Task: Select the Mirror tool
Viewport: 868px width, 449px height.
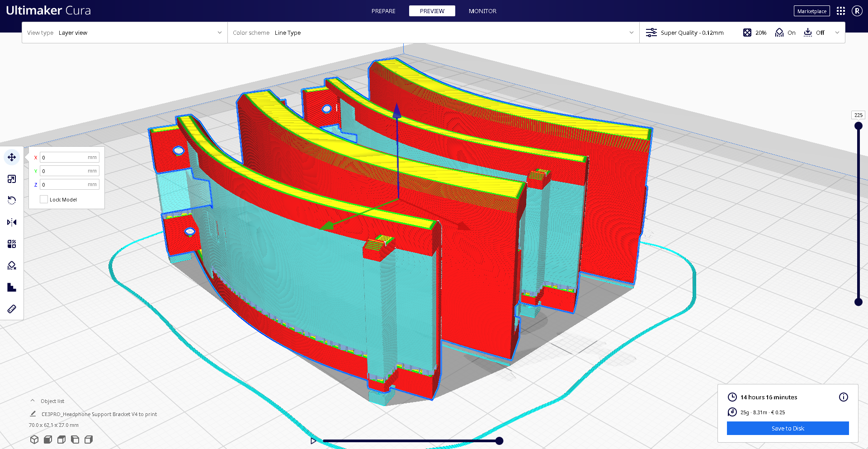Action: tap(12, 222)
